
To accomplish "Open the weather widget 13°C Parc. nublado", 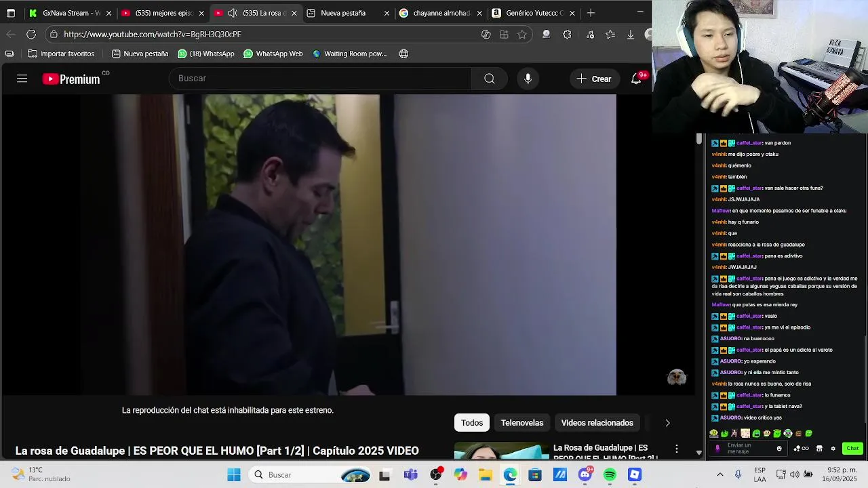I will click(x=42, y=474).
